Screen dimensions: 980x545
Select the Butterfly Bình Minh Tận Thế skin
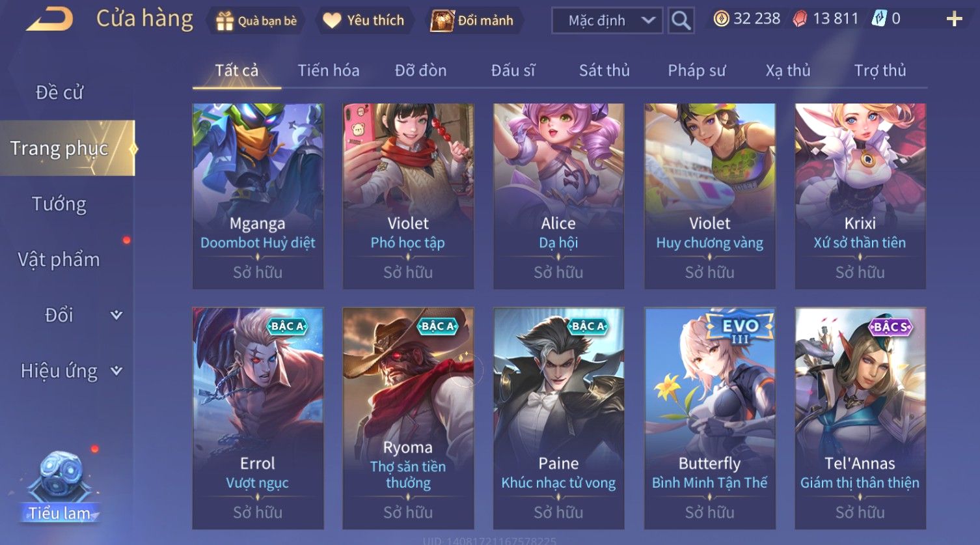pyautogui.click(x=710, y=418)
